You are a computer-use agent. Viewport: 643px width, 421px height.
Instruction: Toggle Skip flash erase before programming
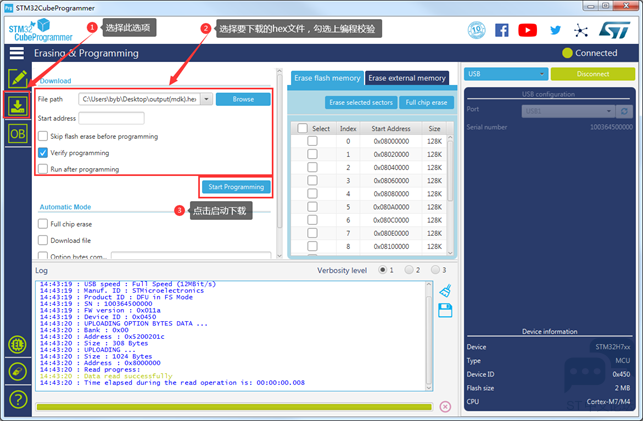click(43, 136)
